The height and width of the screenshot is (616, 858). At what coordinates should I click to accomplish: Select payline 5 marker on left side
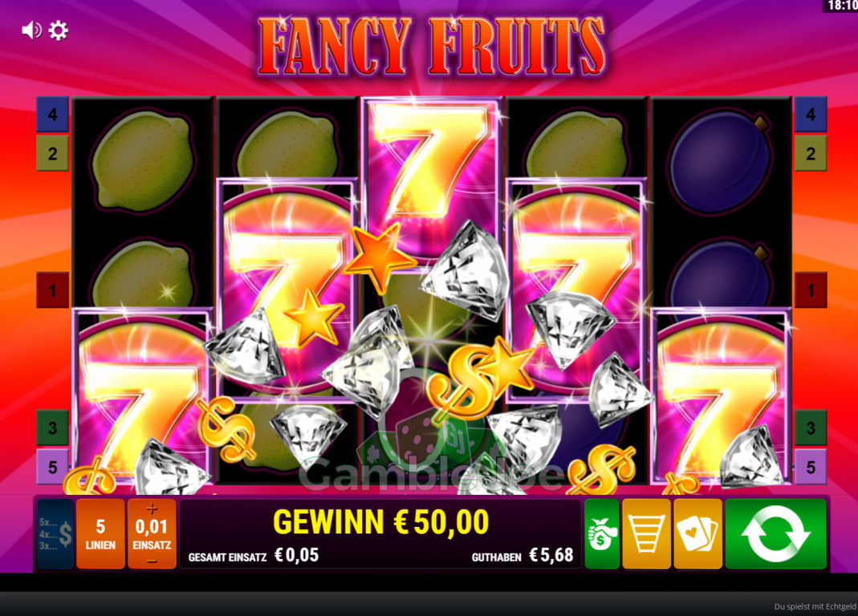click(52, 467)
